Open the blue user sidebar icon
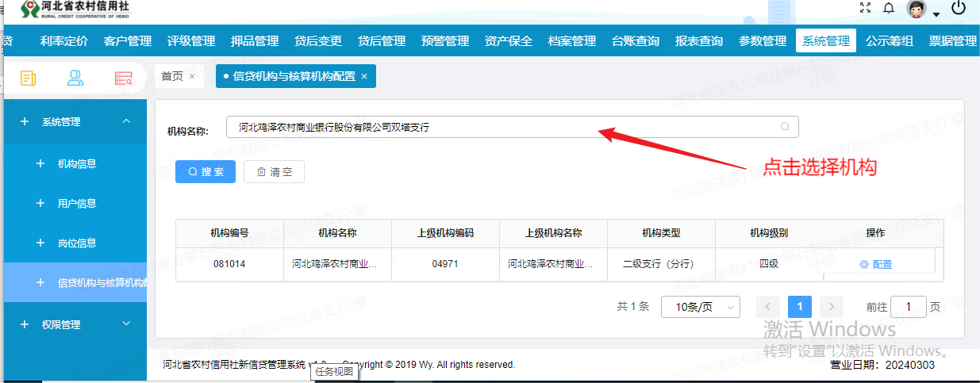The width and height of the screenshot is (980, 383). click(x=75, y=78)
